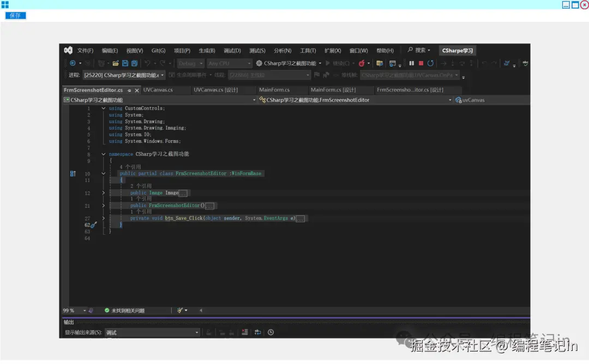The width and height of the screenshot is (589, 364).
Task: Open the 视图(V) menu
Action: tap(135, 51)
